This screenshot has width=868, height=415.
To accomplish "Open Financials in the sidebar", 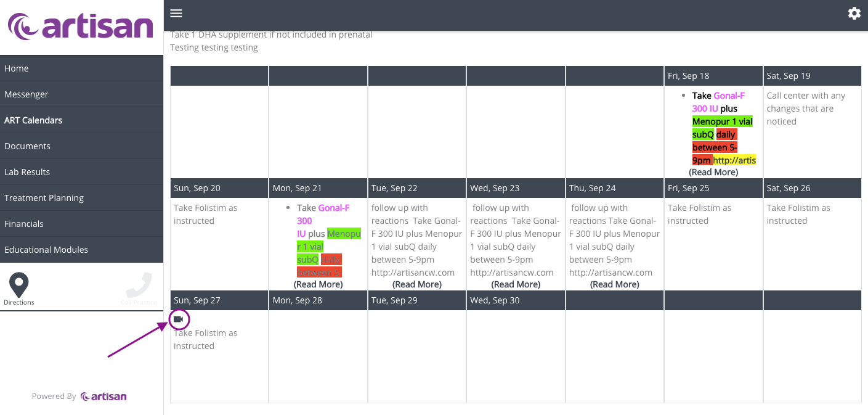I will (x=81, y=224).
